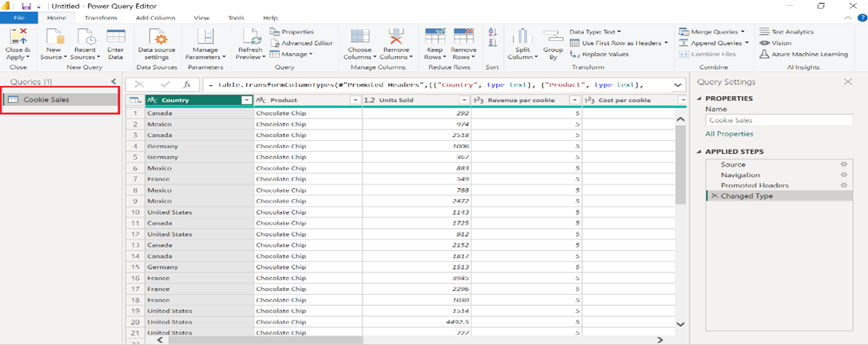868x345 pixels.
Task: Click the Close & Apply icon
Action: click(18, 36)
